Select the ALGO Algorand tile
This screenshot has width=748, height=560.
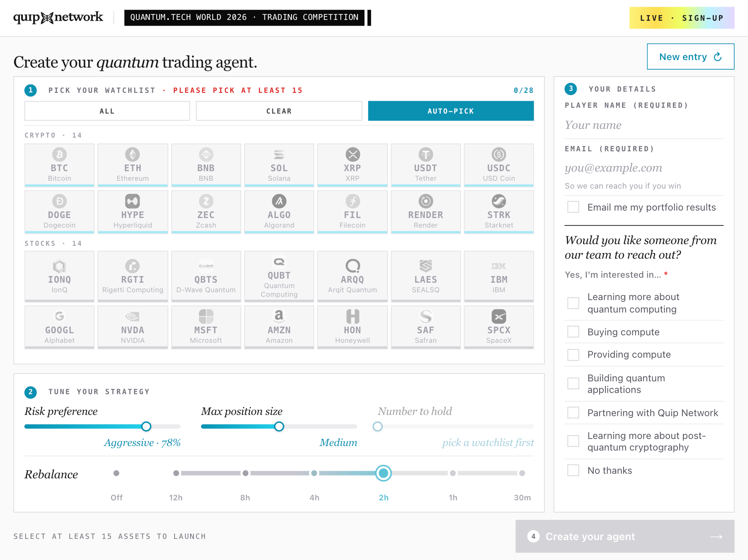(x=279, y=212)
